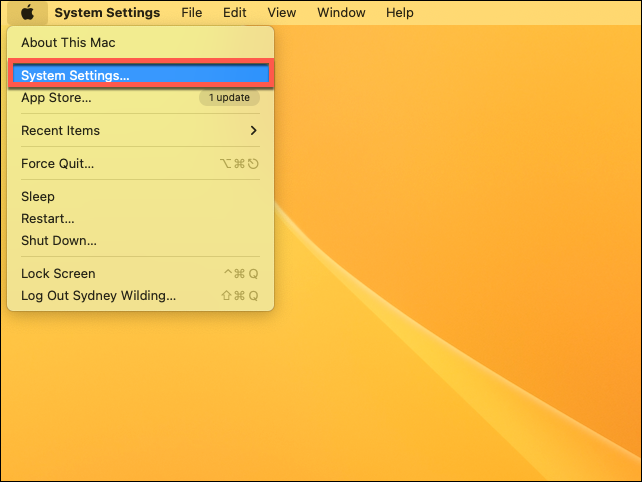642x482 pixels.
Task: Click the Apple logo in menu bar
Action: pos(28,13)
